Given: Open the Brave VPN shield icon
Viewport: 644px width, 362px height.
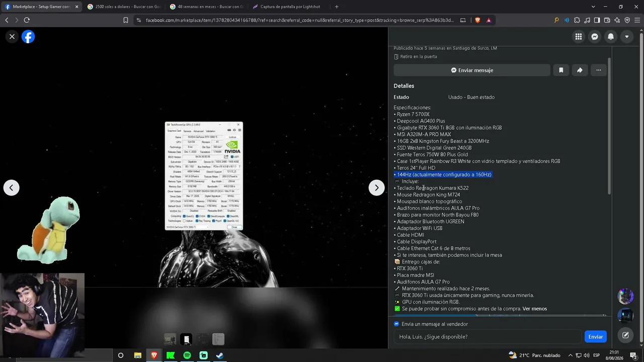Looking at the screenshot, I should (x=627, y=20).
